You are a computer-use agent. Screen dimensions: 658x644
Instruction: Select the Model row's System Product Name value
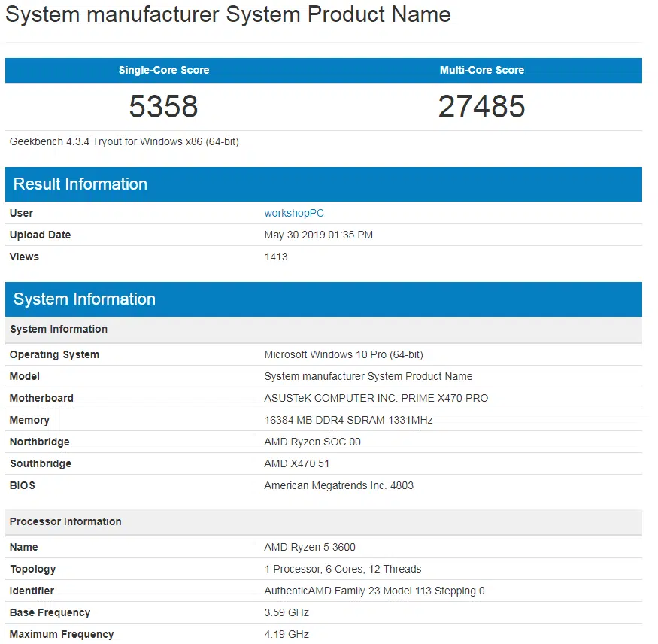point(368,377)
